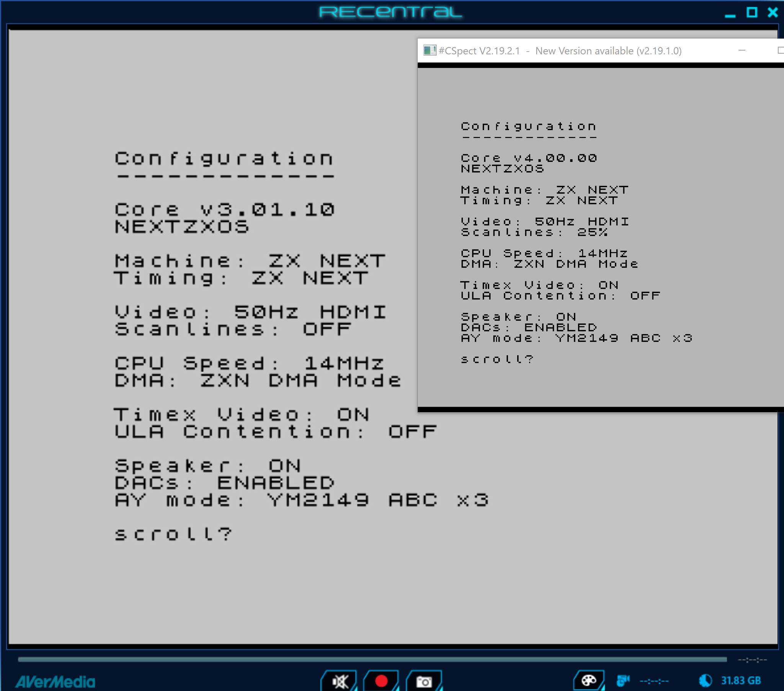Viewport: 784px width, 691px height.
Task: Click 'Video: 50Hz HDMI' in CSpect window
Action: 545,221
